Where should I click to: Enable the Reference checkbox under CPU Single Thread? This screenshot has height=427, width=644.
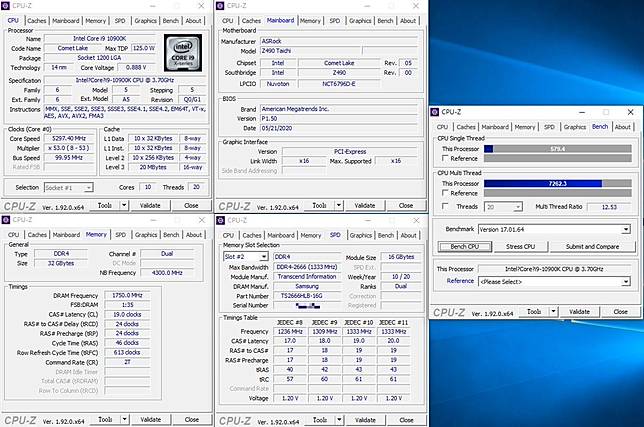pyautogui.click(x=445, y=158)
